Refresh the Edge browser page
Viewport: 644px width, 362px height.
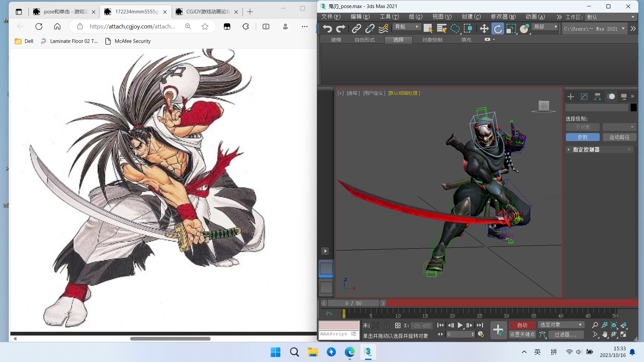(x=39, y=26)
